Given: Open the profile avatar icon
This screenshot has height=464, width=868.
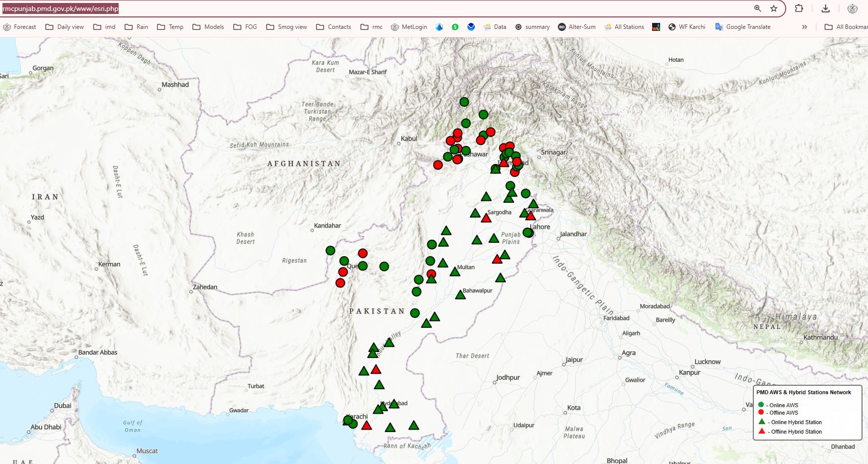Looking at the screenshot, I should [x=853, y=8].
